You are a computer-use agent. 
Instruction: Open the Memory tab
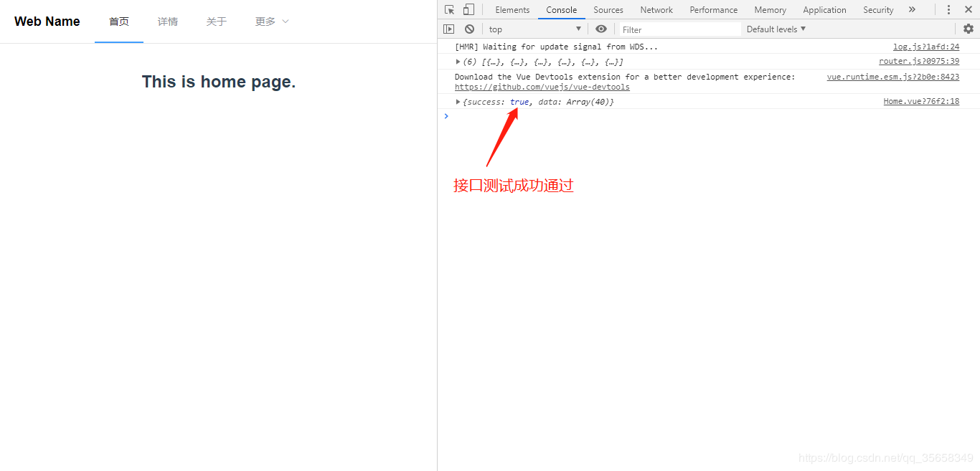pos(771,10)
